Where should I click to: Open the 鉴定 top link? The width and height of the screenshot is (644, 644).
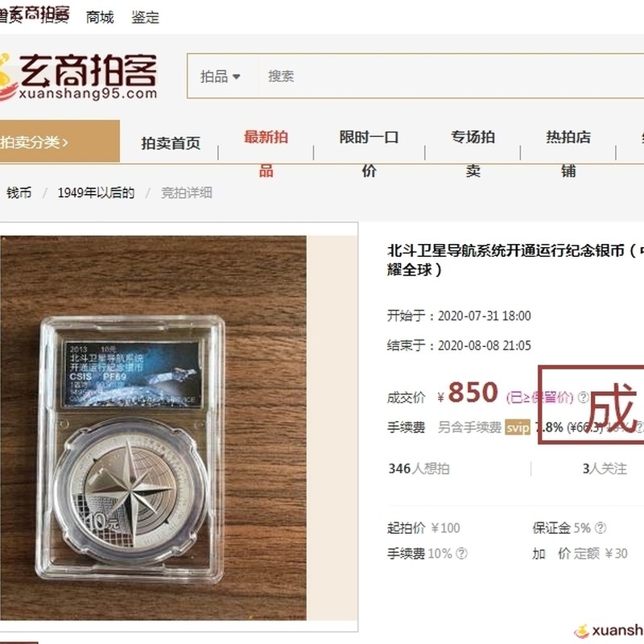pyautogui.click(x=145, y=17)
